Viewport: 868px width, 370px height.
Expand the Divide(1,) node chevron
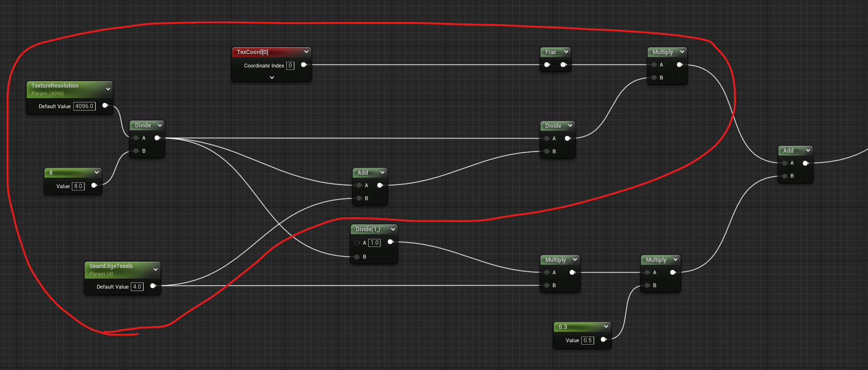coord(393,229)
